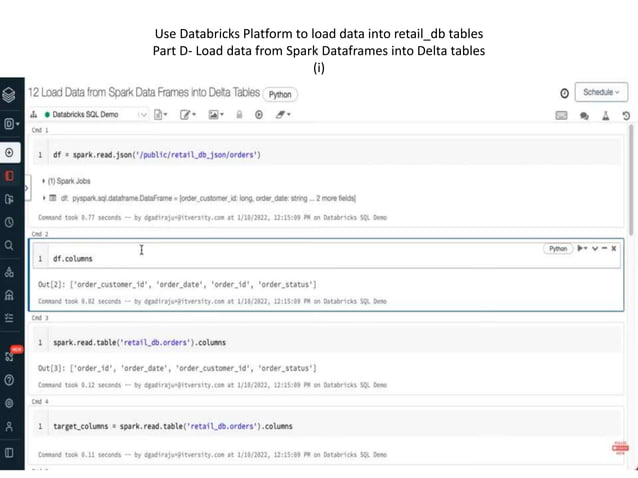Expand the df DataFrame schema row
This screenshot has width=638, height=478.
coord(42,198)
